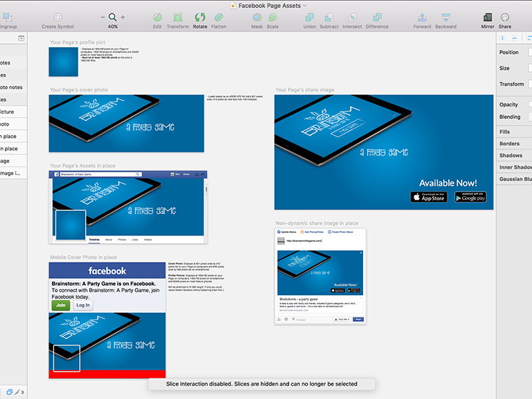
Task: Click the Create Symbol toolbar icon
Action: click(58, 17)
